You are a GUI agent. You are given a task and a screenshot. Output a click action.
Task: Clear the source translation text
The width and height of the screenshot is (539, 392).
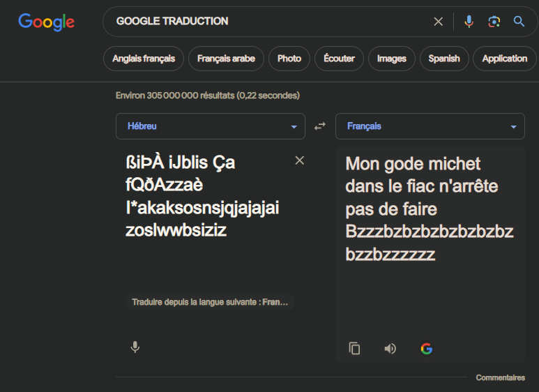tap(300, 161)
